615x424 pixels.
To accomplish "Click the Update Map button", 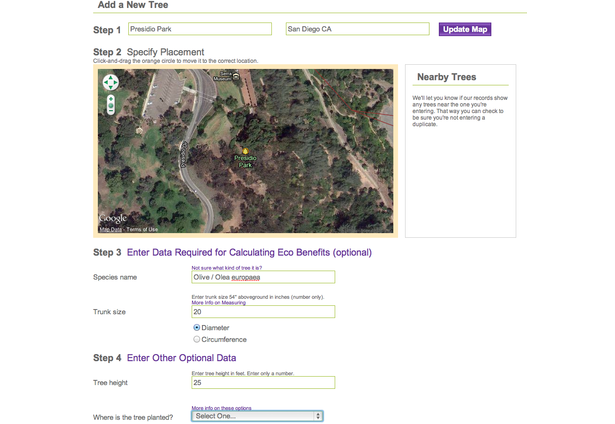I will coord(465,29).
